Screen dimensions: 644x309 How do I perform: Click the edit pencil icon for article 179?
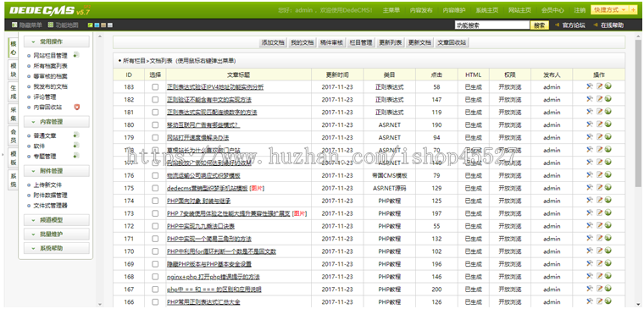pos(599,137)
